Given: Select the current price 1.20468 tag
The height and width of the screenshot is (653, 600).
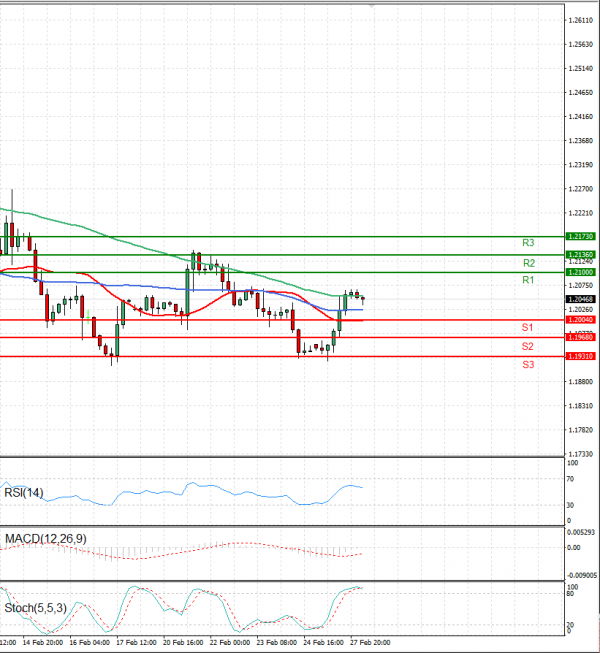Looking at the screenshot, I should pos(581,299).
